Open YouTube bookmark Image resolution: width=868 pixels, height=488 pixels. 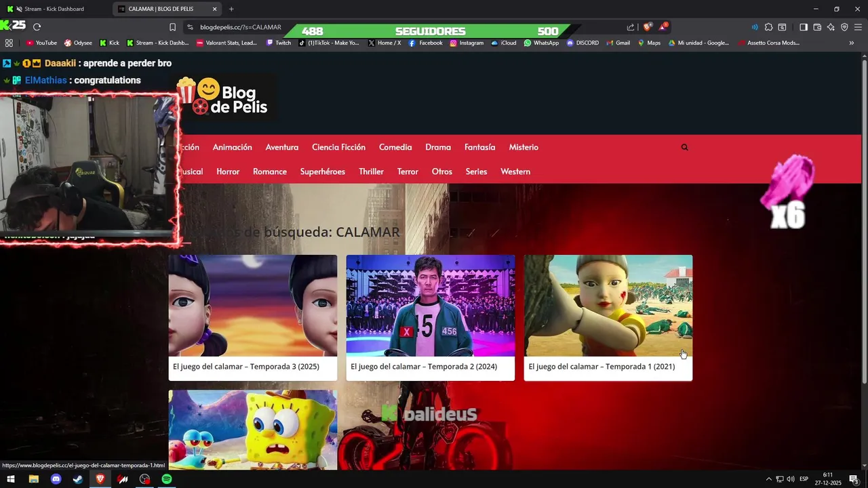point(41,43)
